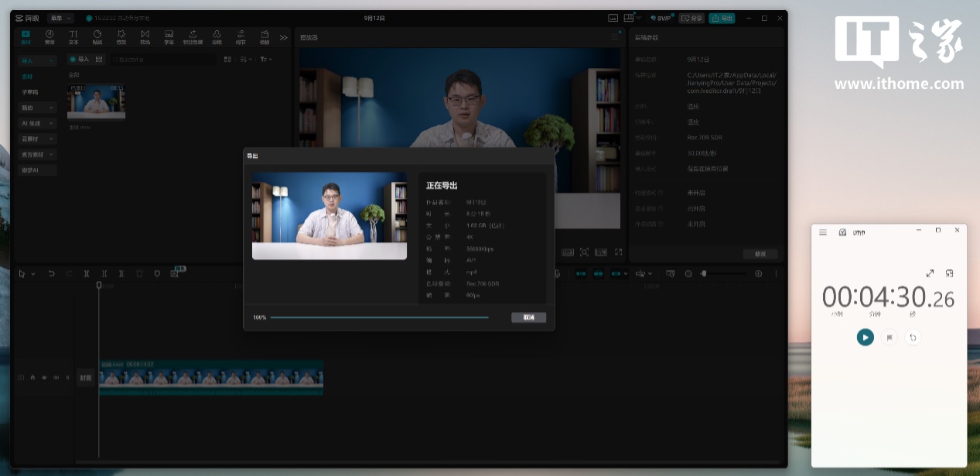
Task: Open the Stickers (贴纸) tab
Action: (97, 36)
